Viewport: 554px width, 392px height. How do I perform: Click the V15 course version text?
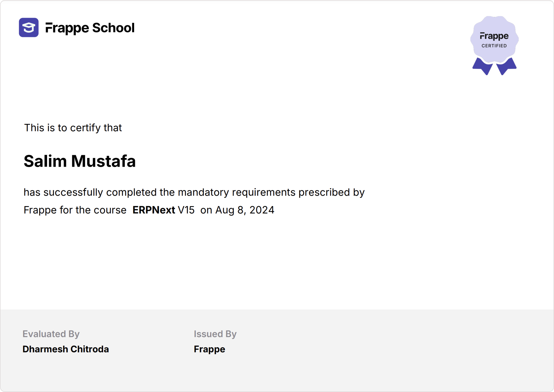click(x=186, y=210)
